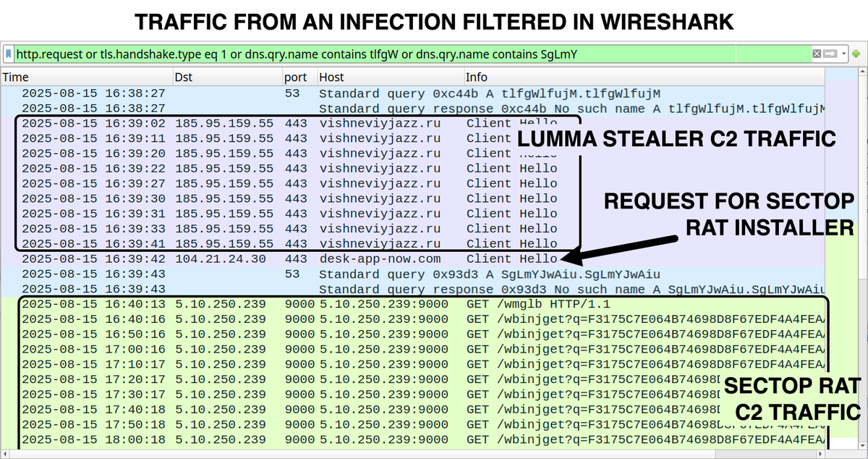Screen dimensions: 868x459
Task: Add a filter button via green plus
Action: pyautogui.click(x=856, y=54)
